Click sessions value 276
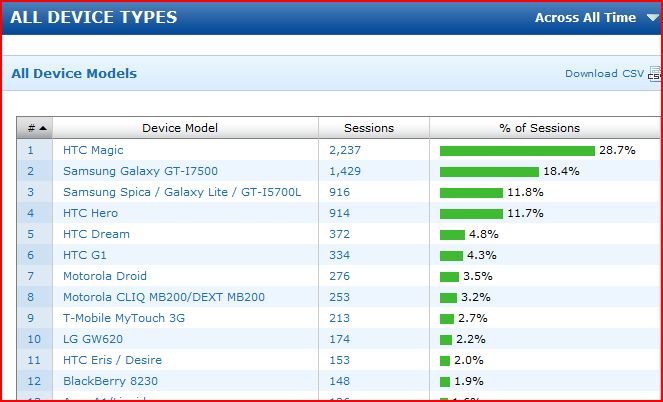This screenshot has width=663, height=402. pyautogui.click(x=340, y=276)
